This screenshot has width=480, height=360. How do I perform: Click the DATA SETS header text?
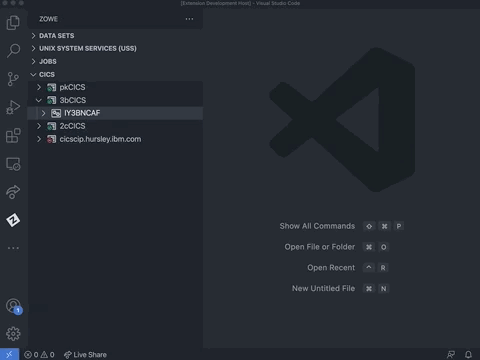tap(57, 36)
